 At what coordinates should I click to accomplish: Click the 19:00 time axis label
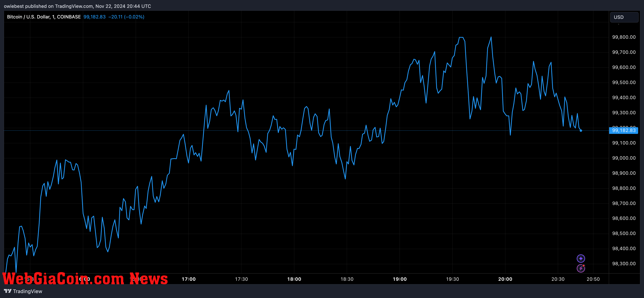click(x=399, y=279)
